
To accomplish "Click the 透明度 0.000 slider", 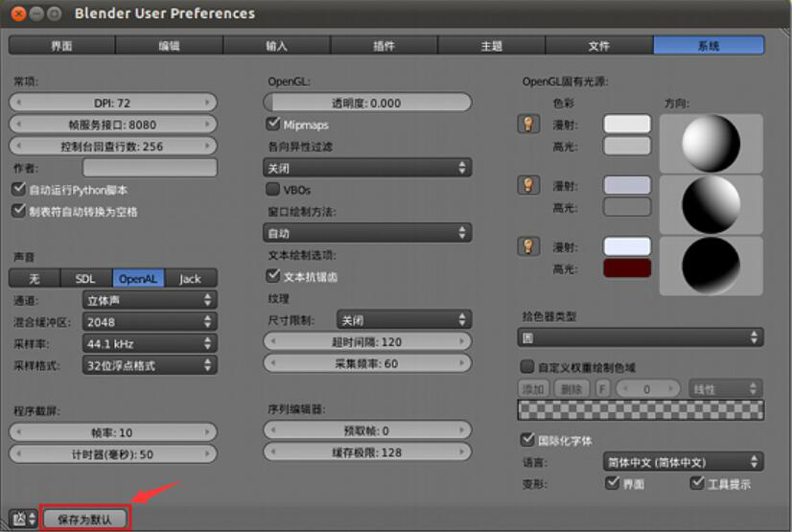I will 367,103.
